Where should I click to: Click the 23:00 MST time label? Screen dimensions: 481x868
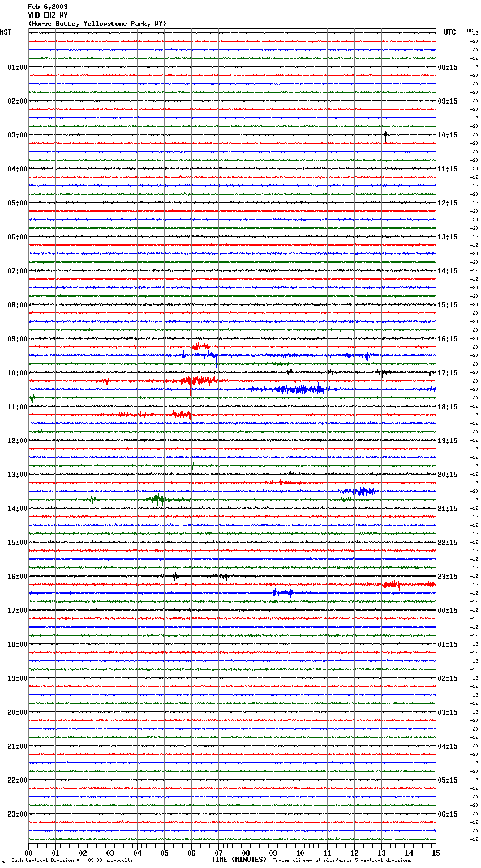[18, 814]
